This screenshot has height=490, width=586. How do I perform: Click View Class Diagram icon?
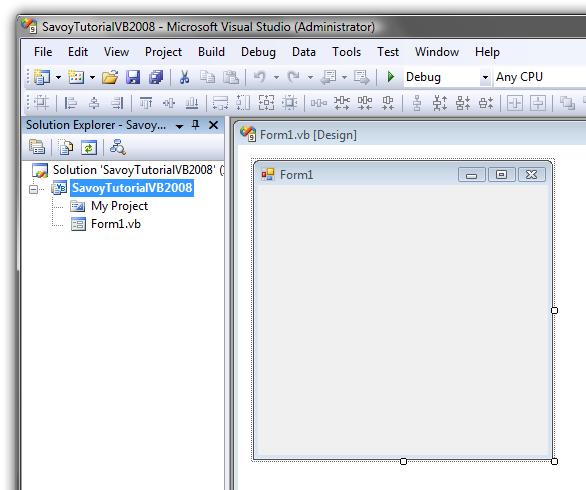(117, 147)
